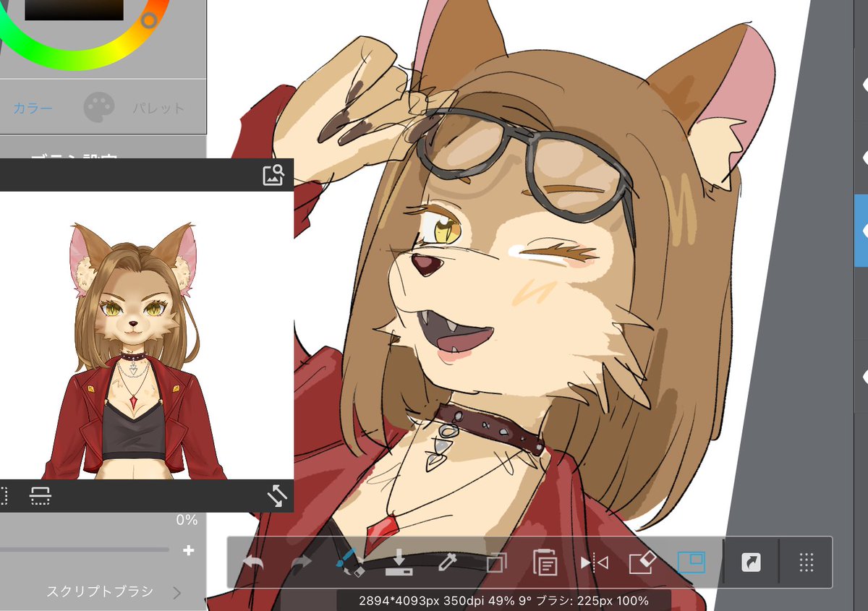Tap the dotted grid handle on toolbar
This screenshot has width=868, height=611.
click(x=807, y=562)
